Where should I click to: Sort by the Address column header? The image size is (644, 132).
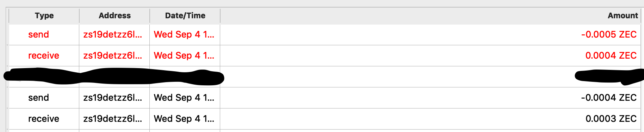[x=114, y=15]
